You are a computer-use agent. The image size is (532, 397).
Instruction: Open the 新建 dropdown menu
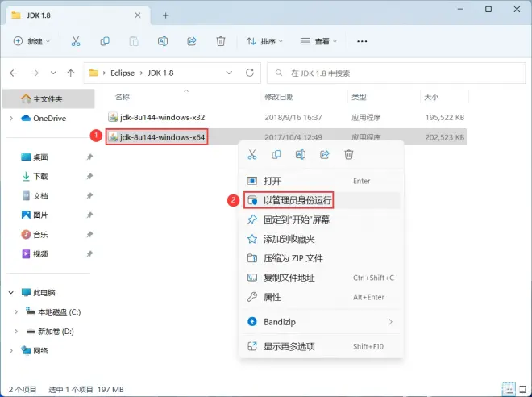[x=31, y=41]
